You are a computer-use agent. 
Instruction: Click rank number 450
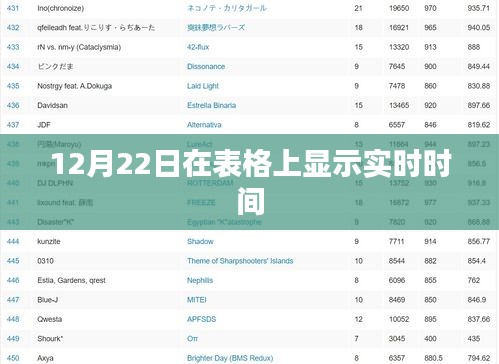pyautogui.click(x=13, y=358)
